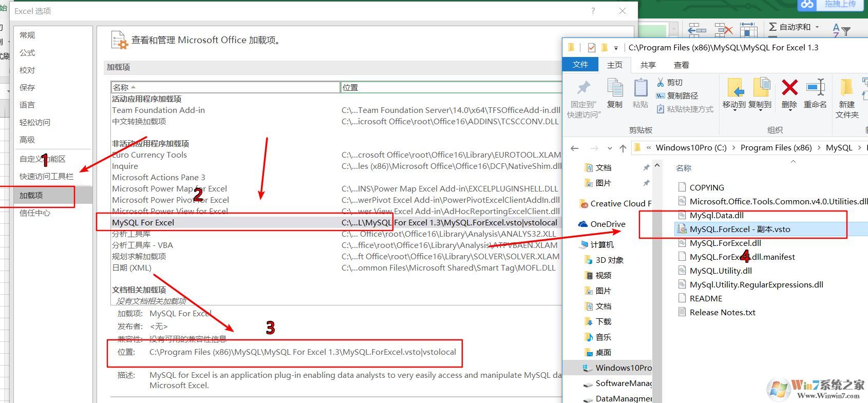Click the Excel AutoSum (自动求和) icon

[772, 27]
